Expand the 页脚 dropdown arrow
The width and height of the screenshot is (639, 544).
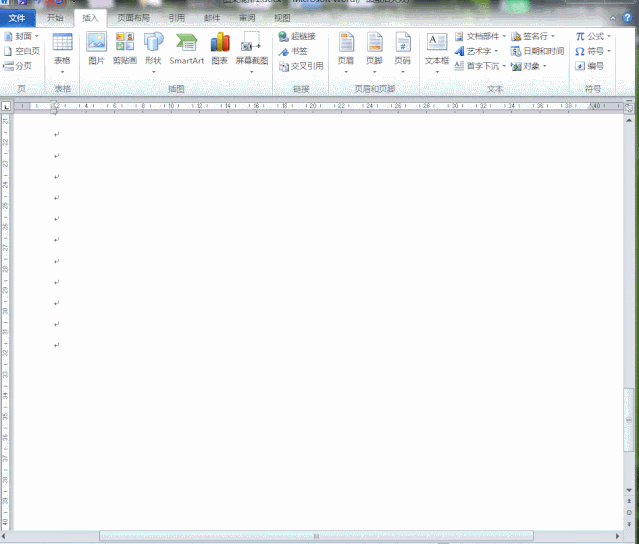374,72
